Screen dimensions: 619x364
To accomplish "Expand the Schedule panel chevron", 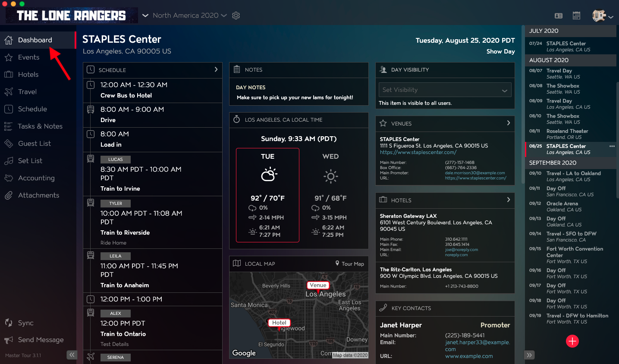I will click(216, 69).
